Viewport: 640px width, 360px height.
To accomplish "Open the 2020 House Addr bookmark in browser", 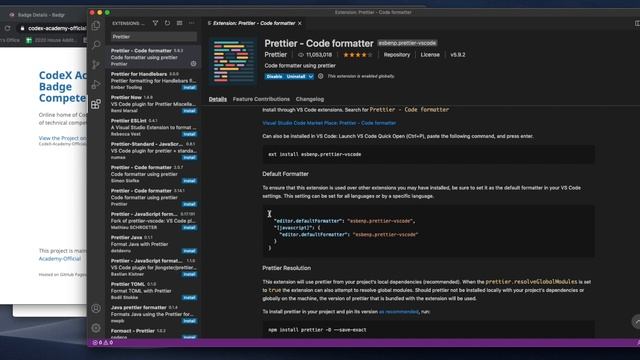I will click(50, 40).
